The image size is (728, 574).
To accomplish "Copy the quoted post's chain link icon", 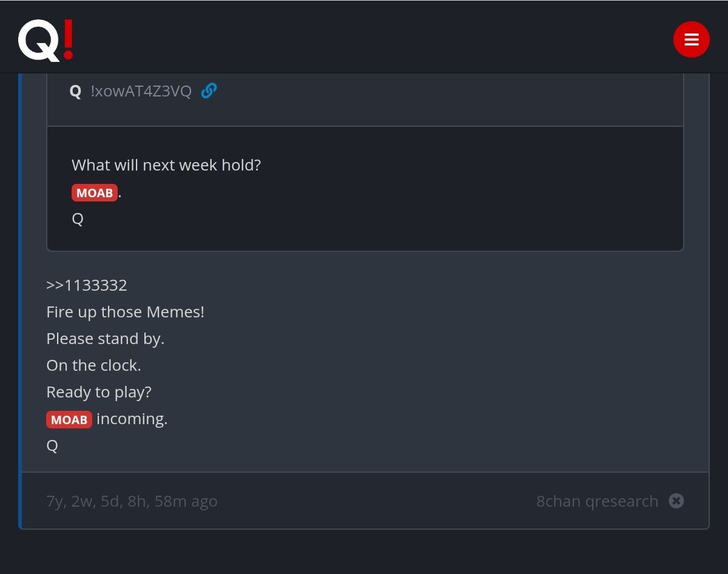I will (x=209, y=90).
